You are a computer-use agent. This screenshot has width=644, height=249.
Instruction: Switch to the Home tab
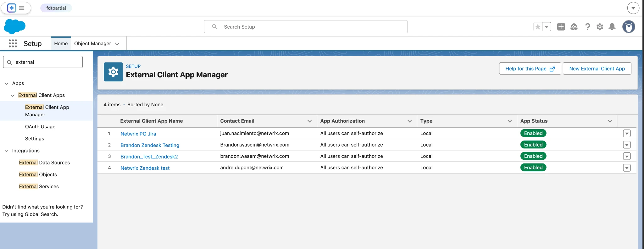61,43
